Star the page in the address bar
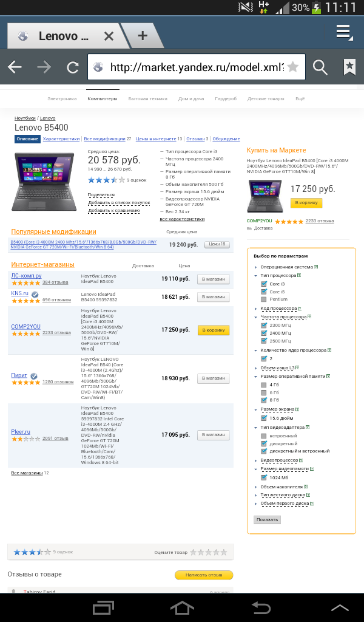Image resolution: width=364 pixels, height=622 pixels. coord(292,67)
